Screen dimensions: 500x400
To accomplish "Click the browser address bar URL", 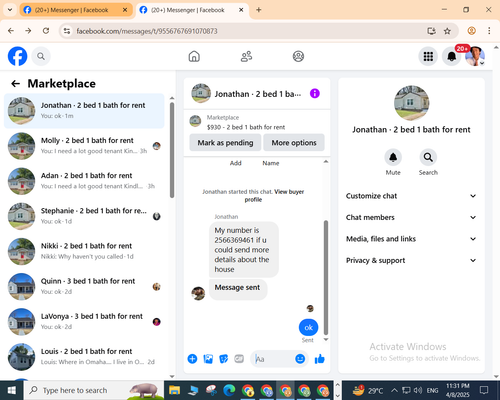I will pyautogui.click(x=147, y=31).
